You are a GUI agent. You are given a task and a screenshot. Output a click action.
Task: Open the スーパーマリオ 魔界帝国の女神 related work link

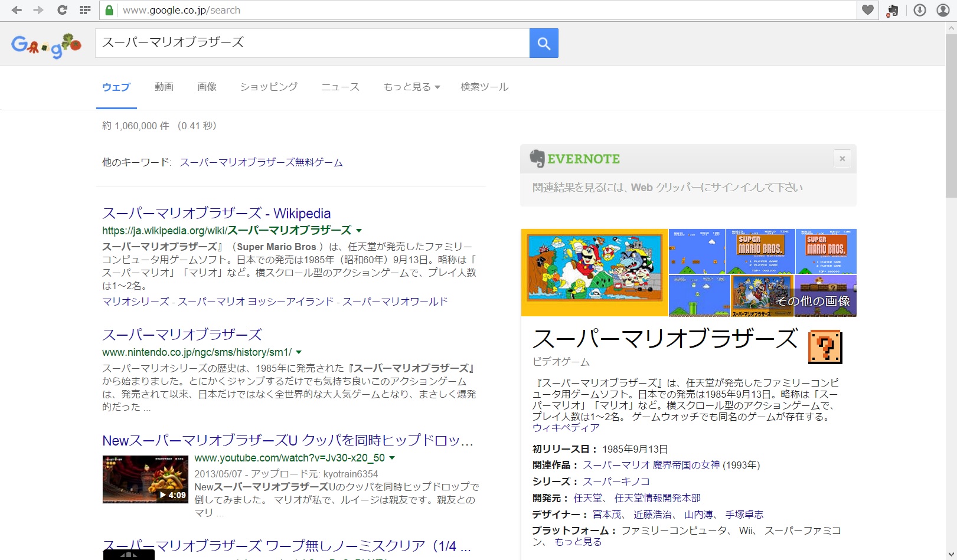(651, 465)
